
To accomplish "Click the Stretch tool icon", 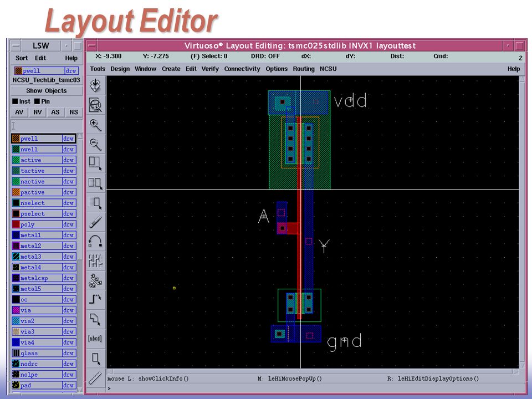I will (x=96, y=163).
